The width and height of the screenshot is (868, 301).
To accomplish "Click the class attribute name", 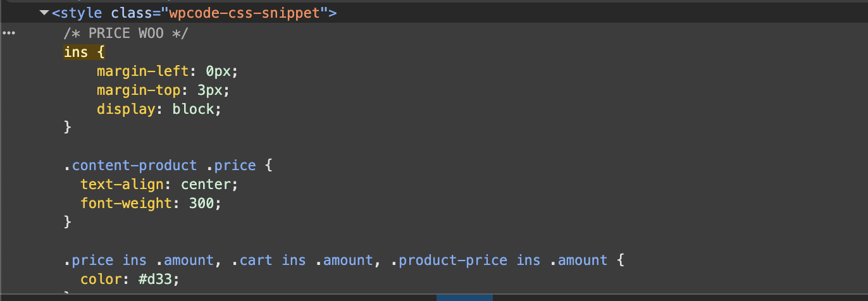I will [132, 13].
